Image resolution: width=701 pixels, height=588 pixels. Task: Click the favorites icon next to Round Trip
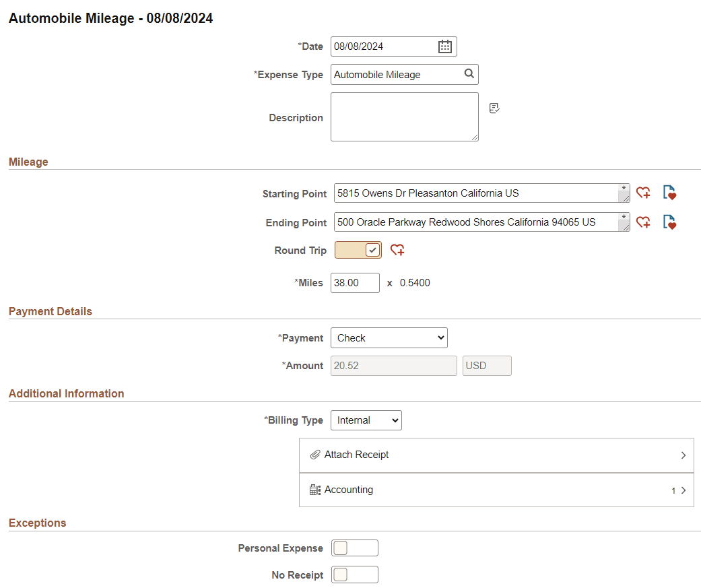[x=397, y=250]
